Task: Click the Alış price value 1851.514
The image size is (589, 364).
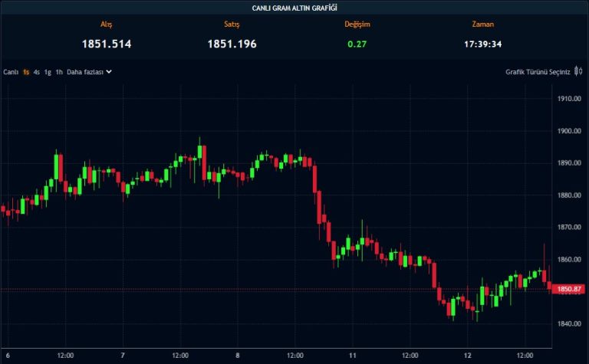Action: (x=107, y=44)
